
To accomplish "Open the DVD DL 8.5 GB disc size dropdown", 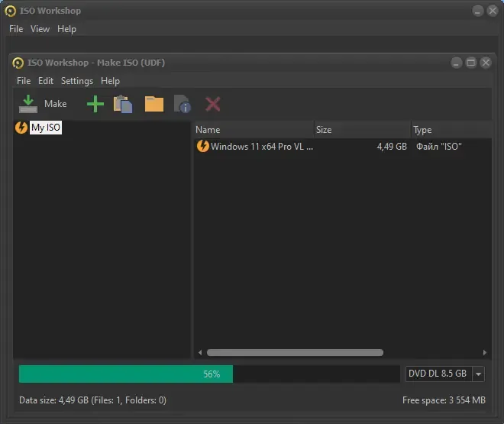I will tap(445, 374).
